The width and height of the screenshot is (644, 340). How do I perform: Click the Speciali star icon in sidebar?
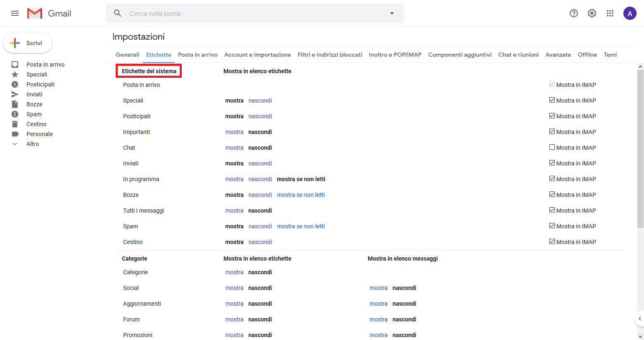tap(15, 74)
